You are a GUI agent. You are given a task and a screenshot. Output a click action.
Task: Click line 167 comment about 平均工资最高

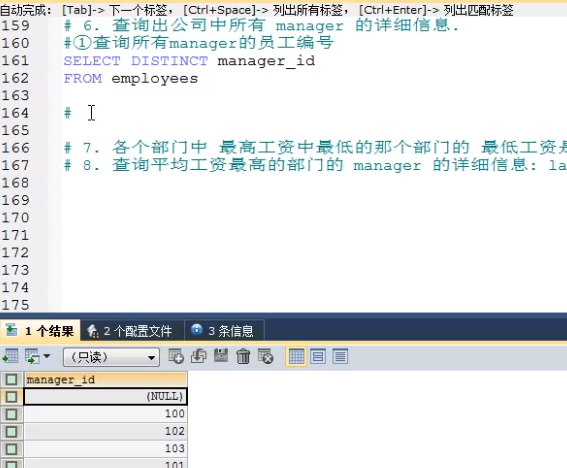pos(315,165)
